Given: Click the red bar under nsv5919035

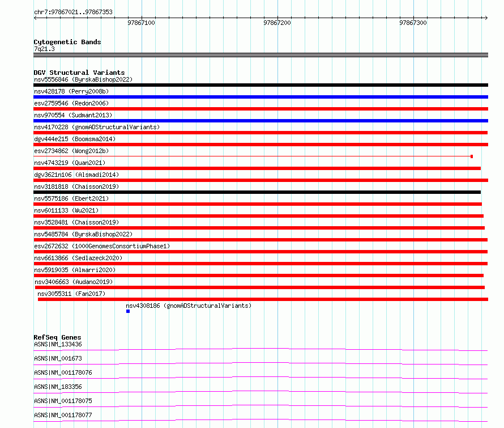Looking at the screenshot, I should (258, 276).
